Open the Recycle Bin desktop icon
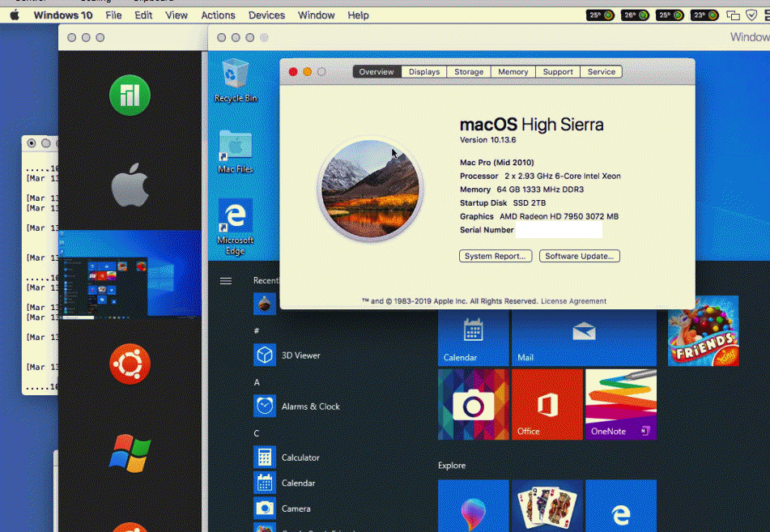770x532 pixels. pyautogui.click(x=236, y=80)
